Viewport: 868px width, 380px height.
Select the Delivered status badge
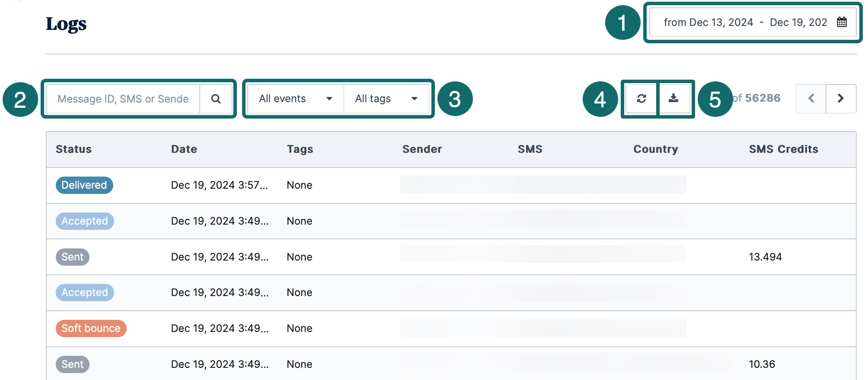[x=84, y=185]
